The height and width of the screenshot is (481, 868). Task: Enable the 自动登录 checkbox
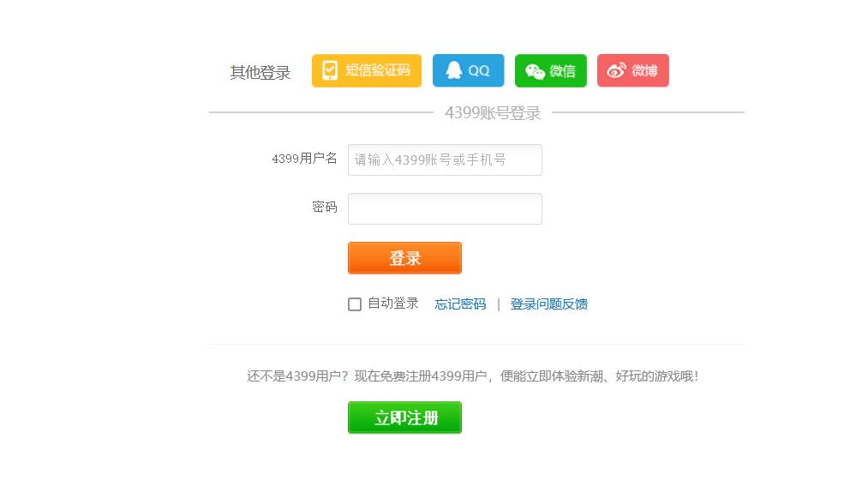tap(355, 304)
